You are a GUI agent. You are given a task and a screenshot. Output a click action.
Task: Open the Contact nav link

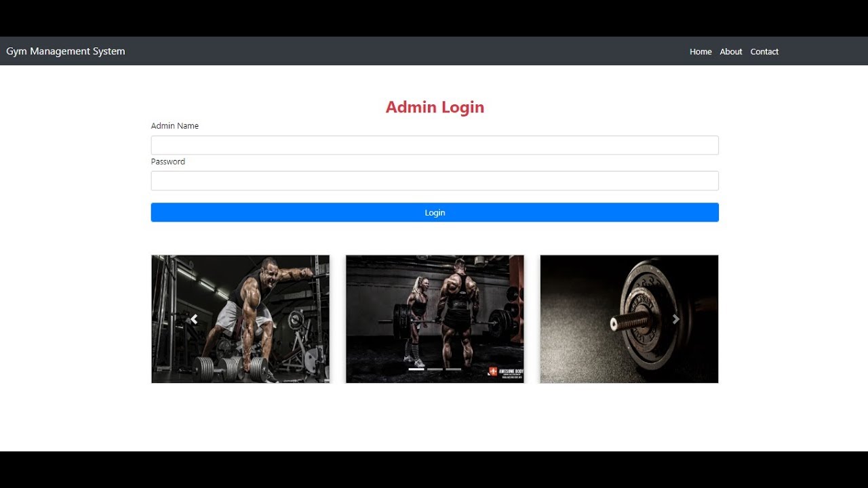coord(764,52)
